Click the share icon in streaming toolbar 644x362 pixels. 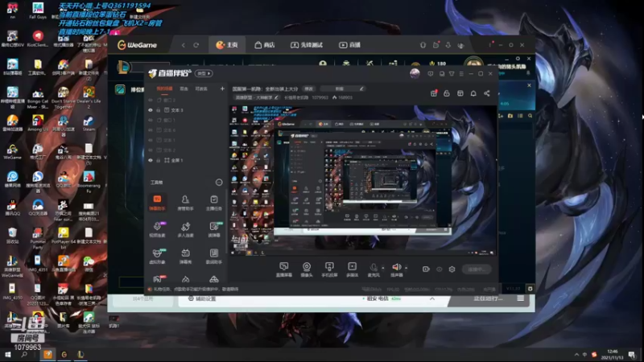tap(487, 93)
